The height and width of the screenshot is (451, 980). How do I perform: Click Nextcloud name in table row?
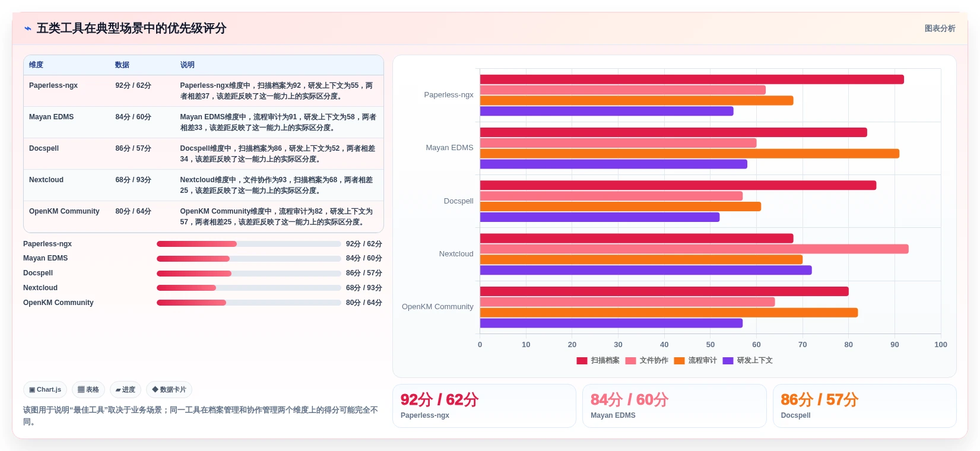click(46, 180)
